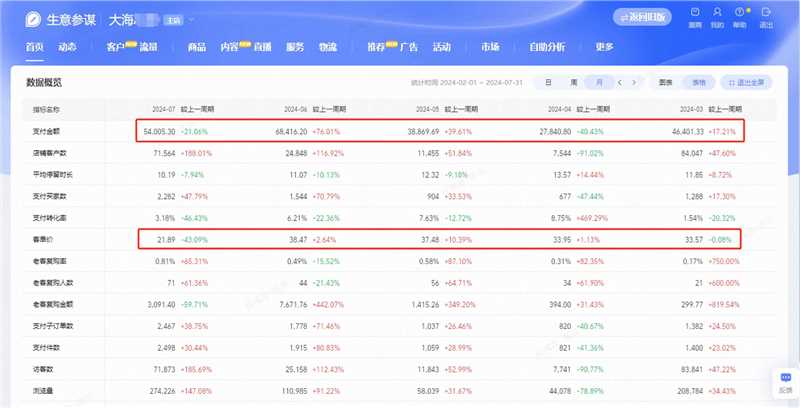Viewport: 800px width, 408px height.
Task: Switch to 图表 chart view
Action: [x=665, y=83]
